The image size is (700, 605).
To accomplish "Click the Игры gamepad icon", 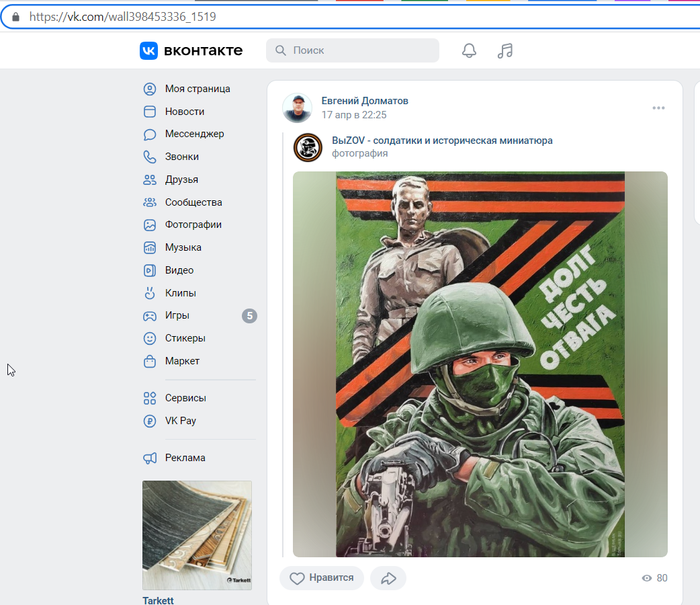I will [x=150, y=316].
